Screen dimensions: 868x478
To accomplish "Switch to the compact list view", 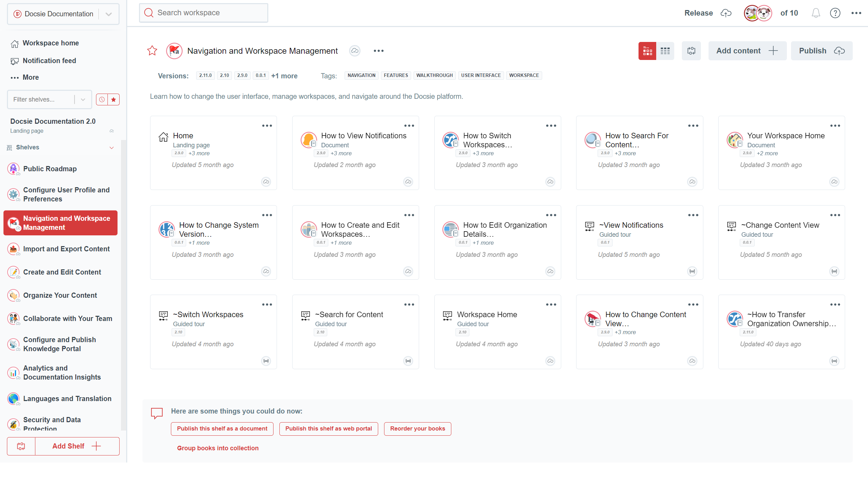I will tap(665, 51).
